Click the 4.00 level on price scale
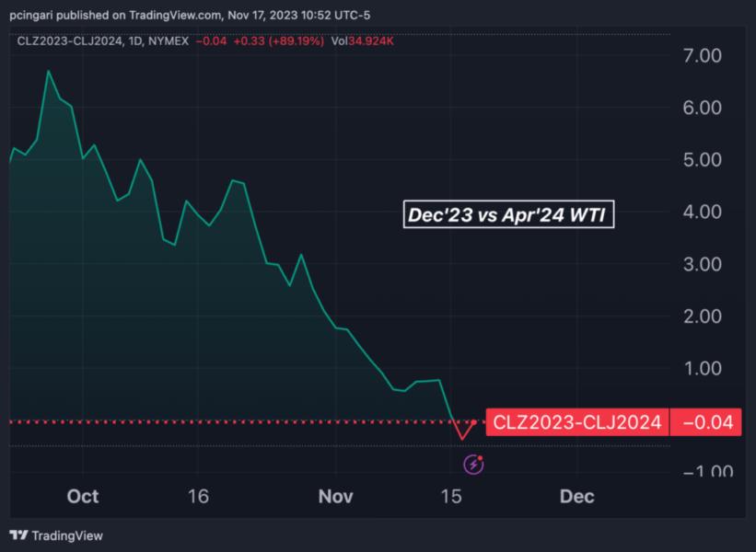Viewport: 756px width, 552px height. tap(703, 212)
